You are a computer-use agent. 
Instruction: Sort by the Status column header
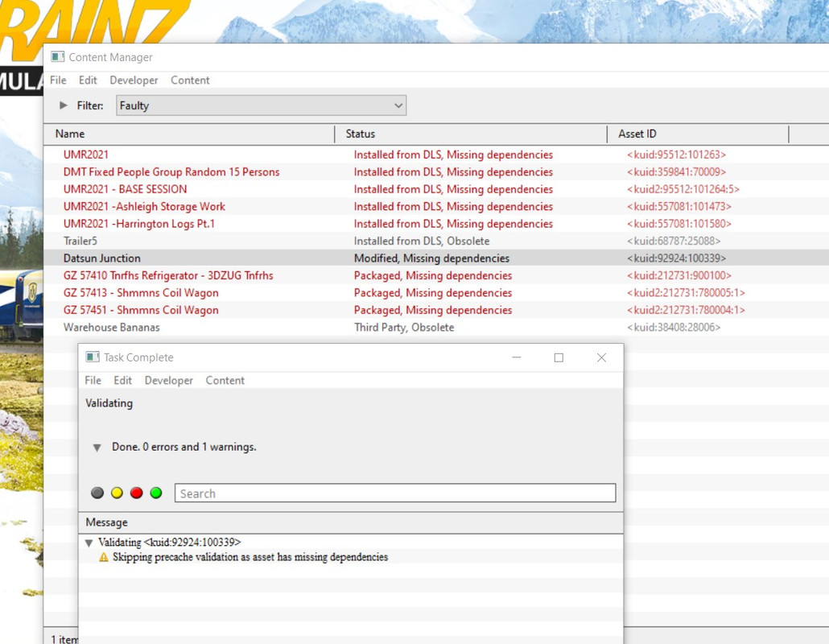click(x=471, y=134)
